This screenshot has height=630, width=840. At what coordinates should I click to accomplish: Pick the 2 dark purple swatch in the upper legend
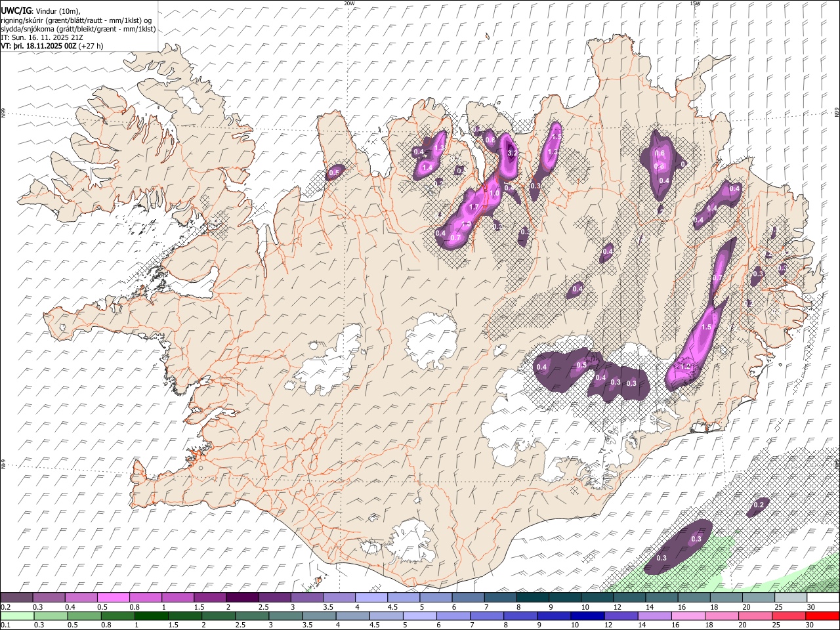242,597
